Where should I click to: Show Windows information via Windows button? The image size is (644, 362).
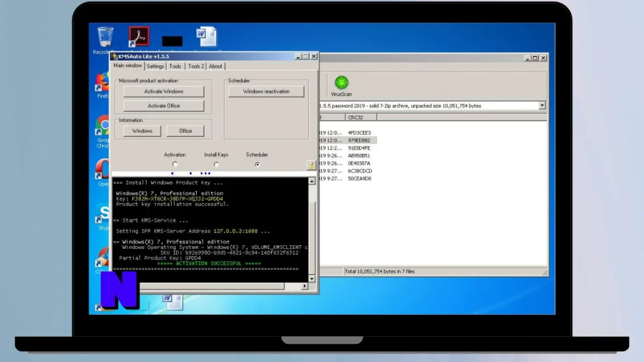142,131
